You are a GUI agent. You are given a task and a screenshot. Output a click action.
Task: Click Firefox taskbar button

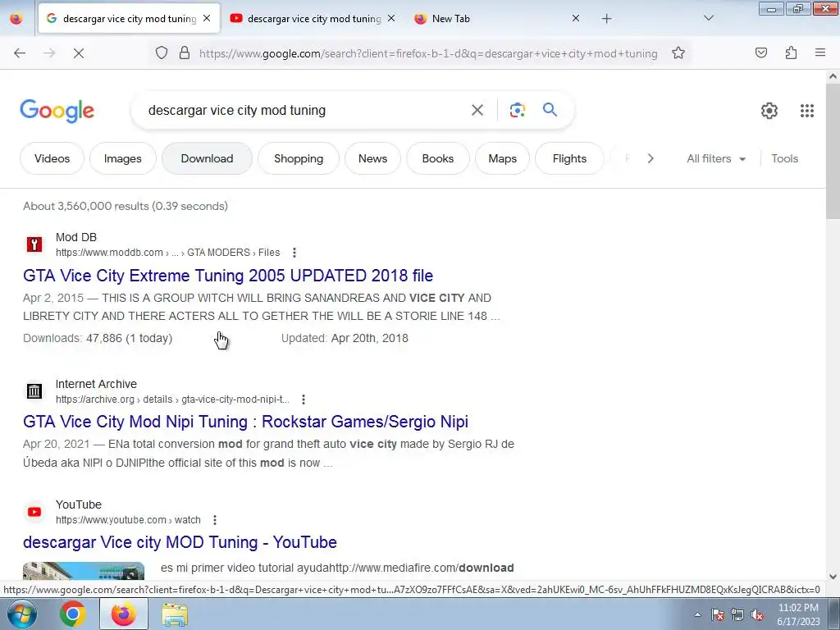click(124, 614)
